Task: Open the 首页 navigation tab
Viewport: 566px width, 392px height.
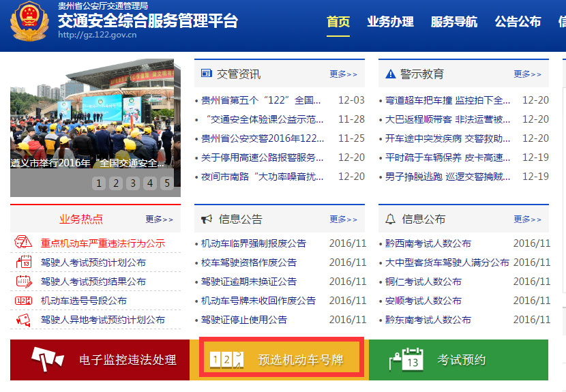Action: (338, 22)
